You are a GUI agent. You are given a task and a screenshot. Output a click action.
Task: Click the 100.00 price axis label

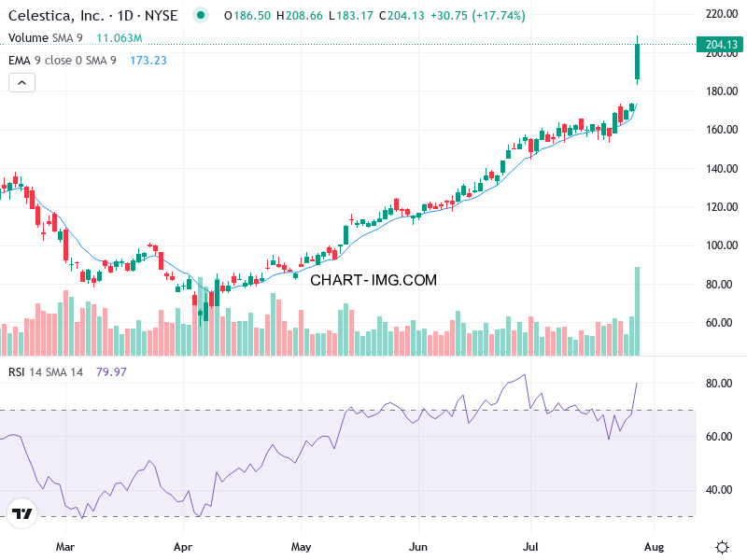tap(721, 245)
